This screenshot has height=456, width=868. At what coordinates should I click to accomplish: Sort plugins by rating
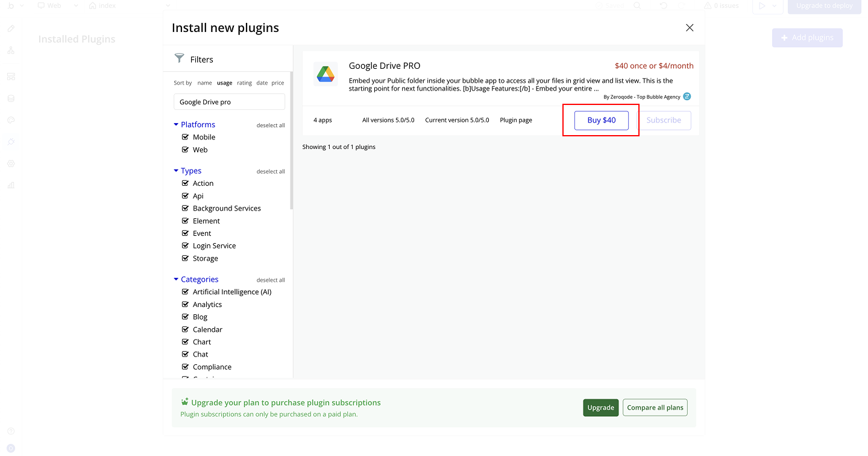click(244, 83)
